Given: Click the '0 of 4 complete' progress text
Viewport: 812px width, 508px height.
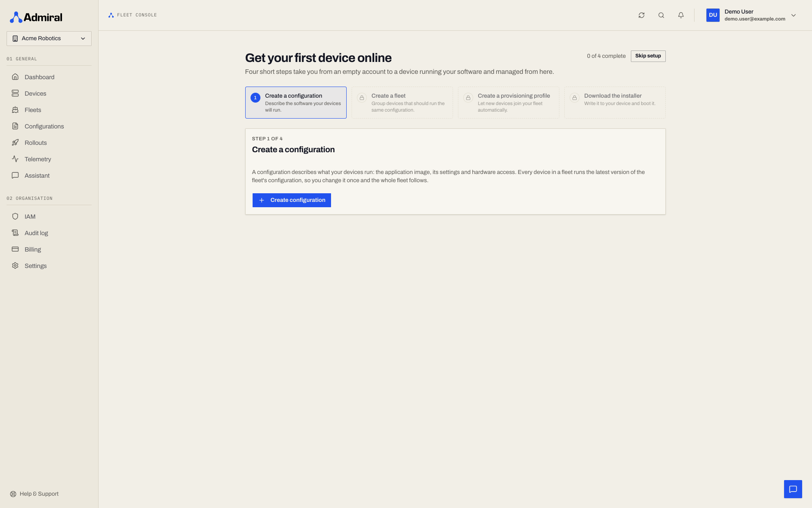Looking at the screenshot, I should 606,56.
